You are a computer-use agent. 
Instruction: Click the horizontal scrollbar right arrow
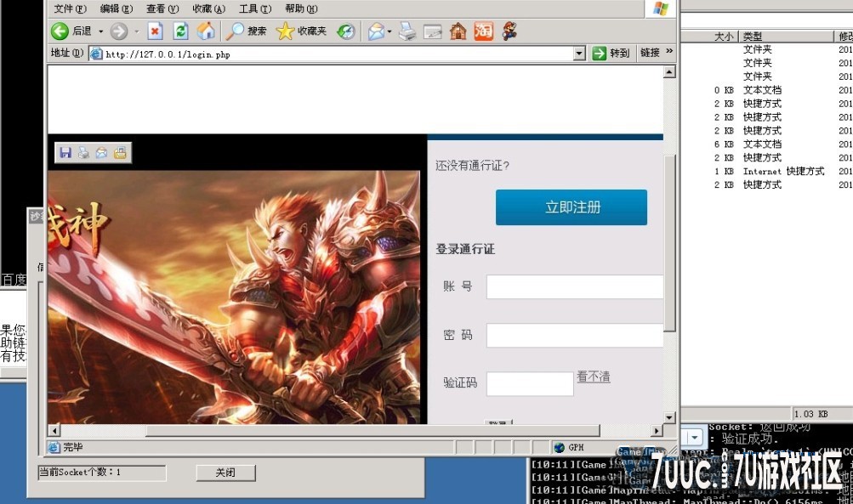tap(657, 431)
